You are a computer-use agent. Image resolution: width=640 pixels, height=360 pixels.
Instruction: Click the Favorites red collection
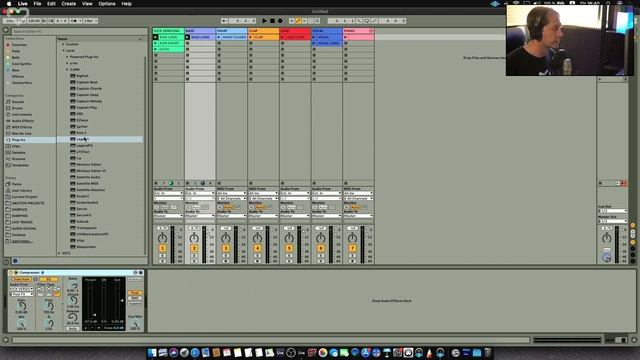coord(19,45)
